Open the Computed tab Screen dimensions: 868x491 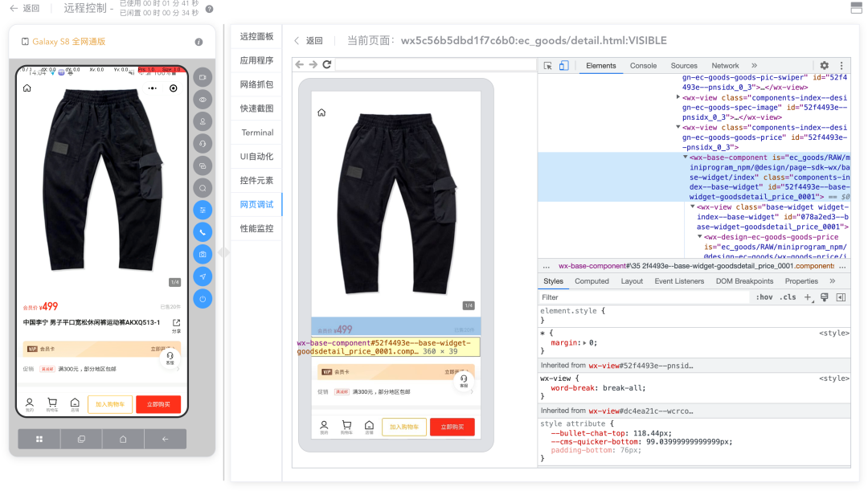click(592, 281)
